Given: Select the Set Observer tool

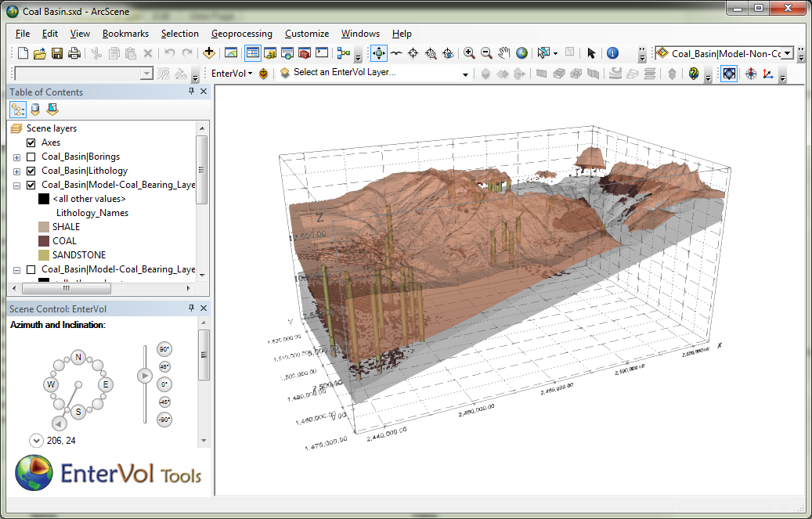Looking at the screenshot, I should point(449,52).
